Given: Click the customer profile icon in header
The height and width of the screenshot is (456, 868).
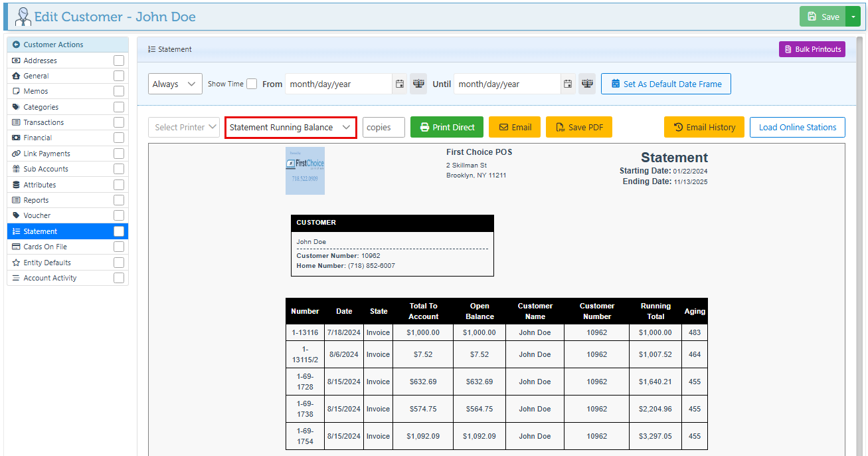Looking at the screenshot, I should coord(23,17).
